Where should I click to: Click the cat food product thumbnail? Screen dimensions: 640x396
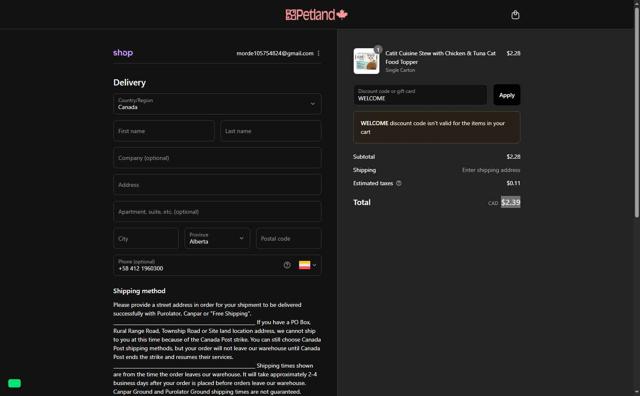(x=366, y=61)
